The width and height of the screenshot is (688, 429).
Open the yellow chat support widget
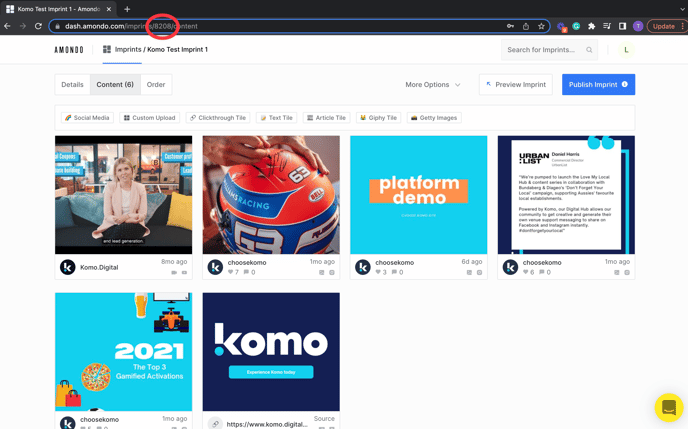click(x=669, y=408)
